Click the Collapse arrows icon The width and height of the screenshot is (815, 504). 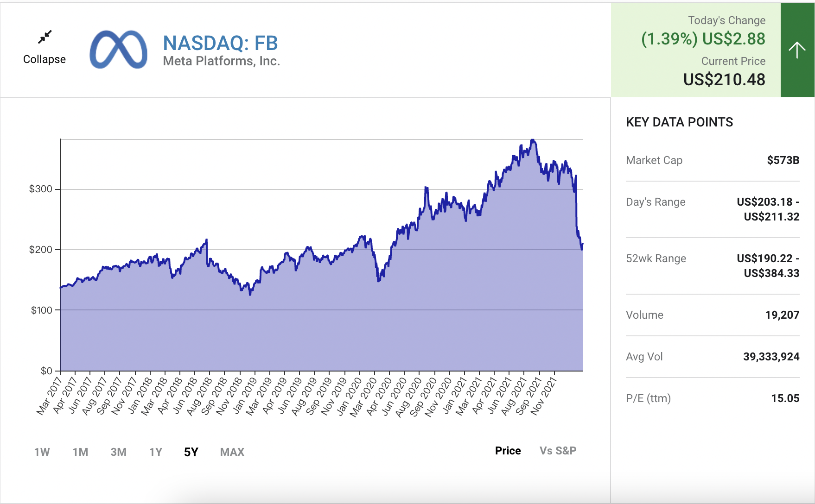[x=45, y=37]
